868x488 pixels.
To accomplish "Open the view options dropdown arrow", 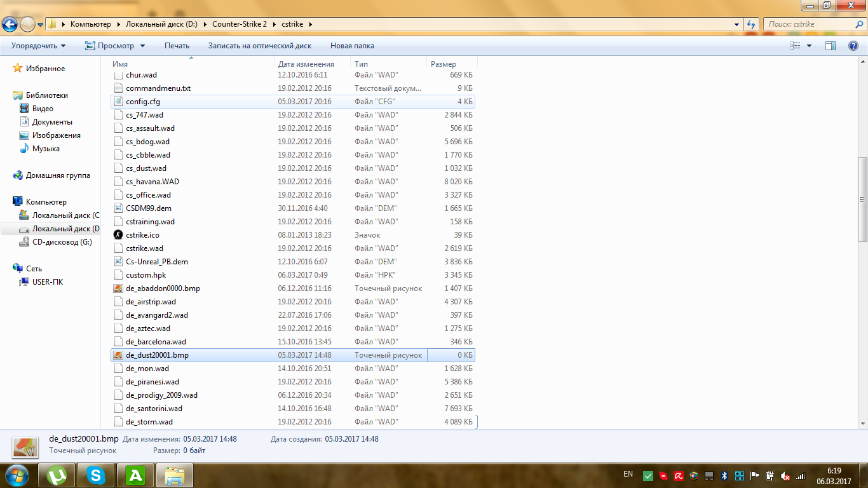I will (x=809, y=46).
